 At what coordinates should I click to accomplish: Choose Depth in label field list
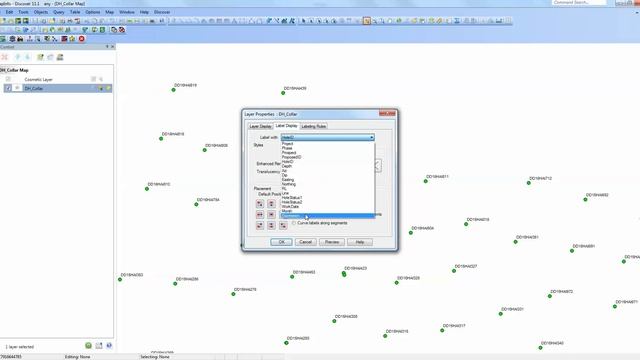click(x=328, y=166)
